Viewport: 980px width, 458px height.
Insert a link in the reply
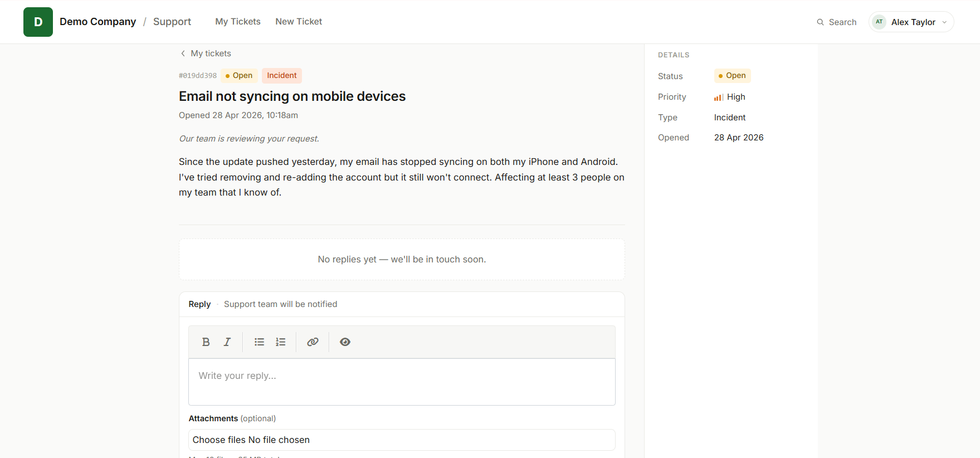point(313,342)
